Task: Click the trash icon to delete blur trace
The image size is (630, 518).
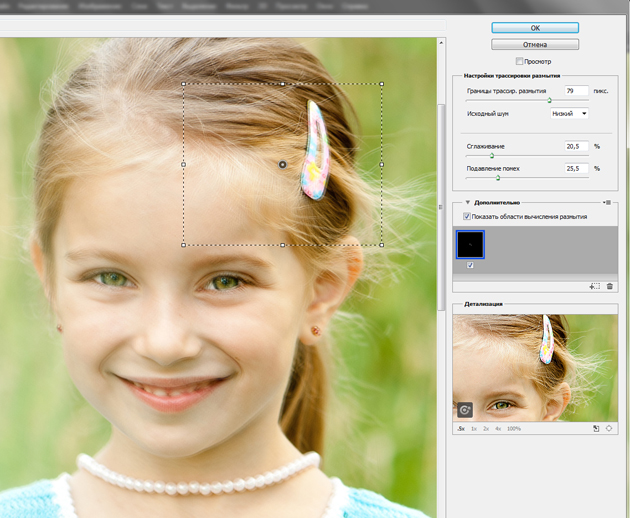Action: [610, 286]
